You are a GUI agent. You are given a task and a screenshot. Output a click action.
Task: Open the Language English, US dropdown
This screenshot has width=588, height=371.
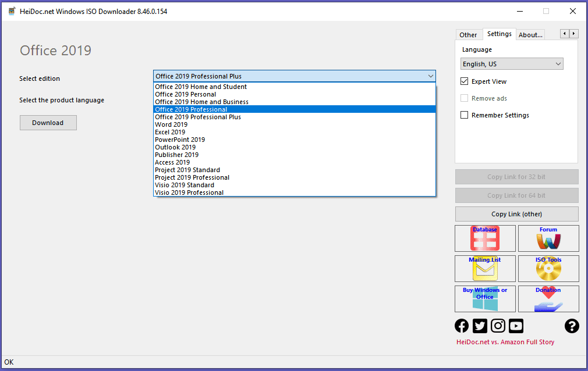[512, 64]
